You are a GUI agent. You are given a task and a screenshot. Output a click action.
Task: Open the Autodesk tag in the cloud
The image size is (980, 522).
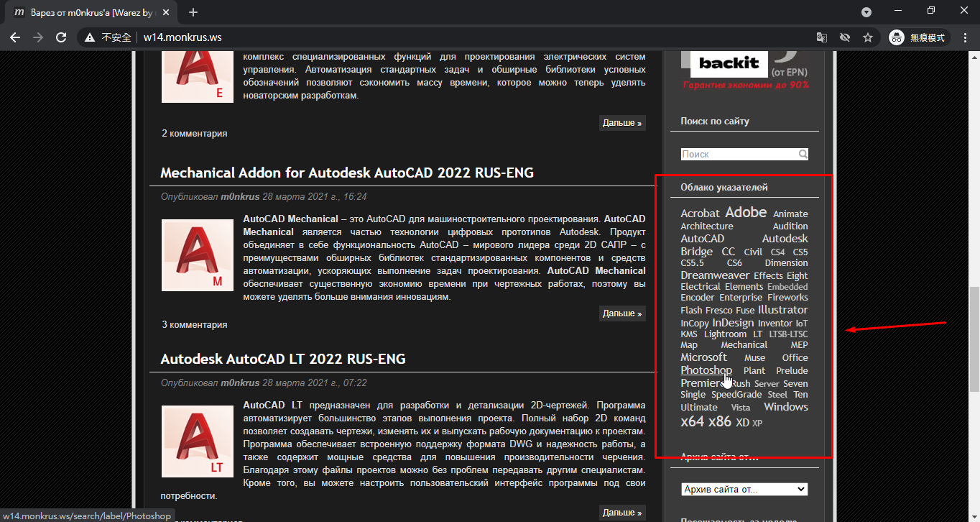pos(785,239)
